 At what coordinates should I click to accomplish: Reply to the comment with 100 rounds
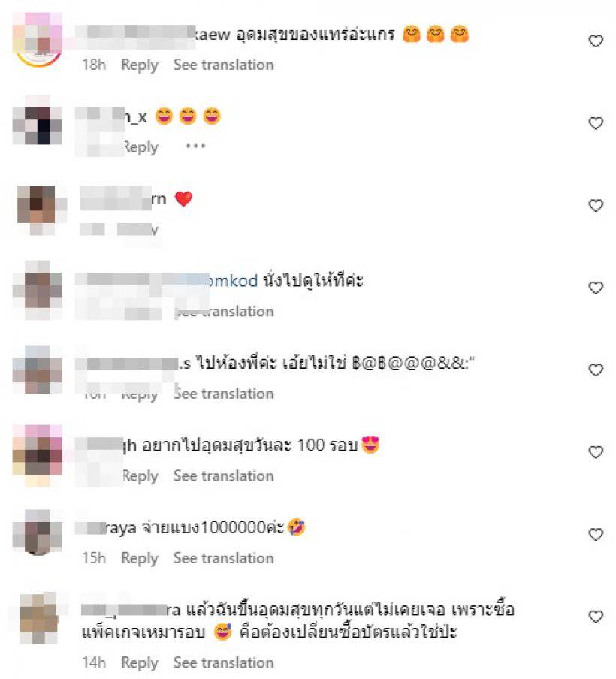coord(140,476)
